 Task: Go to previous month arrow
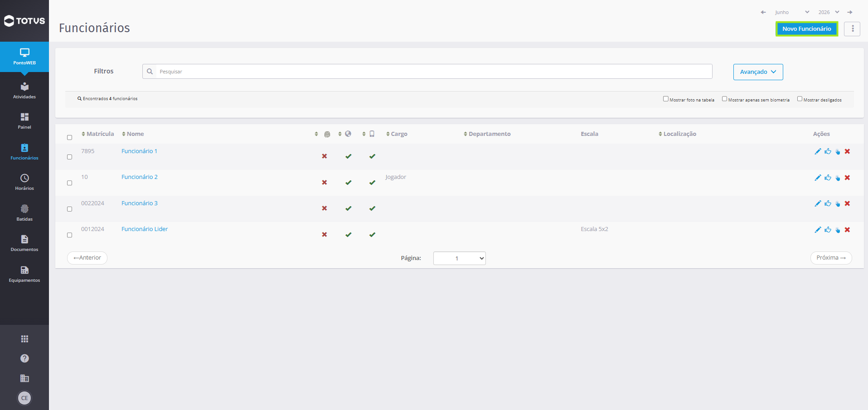763,12
